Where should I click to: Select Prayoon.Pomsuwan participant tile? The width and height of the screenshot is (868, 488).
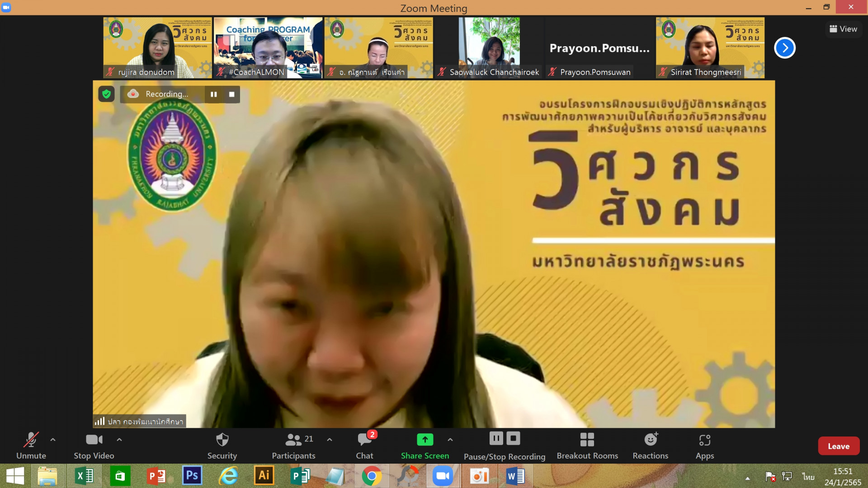(x=599, y=48)
